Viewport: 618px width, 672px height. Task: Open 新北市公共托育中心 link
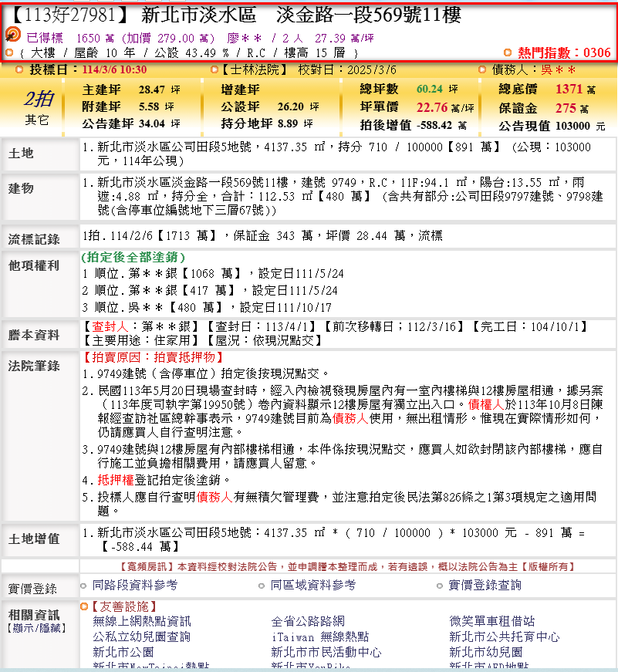505,637
